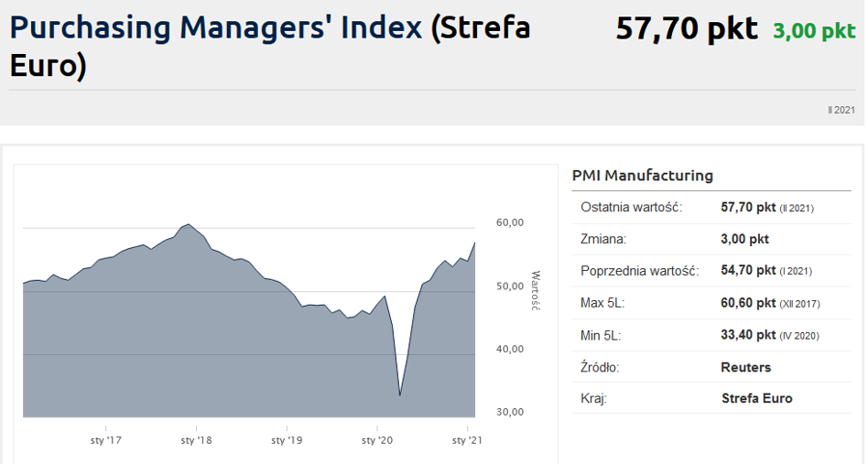Click the 60,00 y-axis label

click(509, 223)
